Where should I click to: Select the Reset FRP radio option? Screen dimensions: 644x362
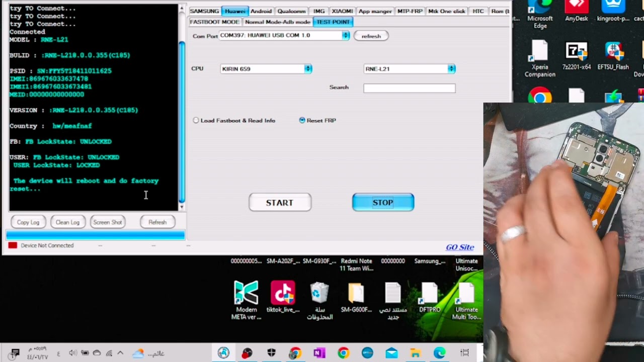(317, 121)
